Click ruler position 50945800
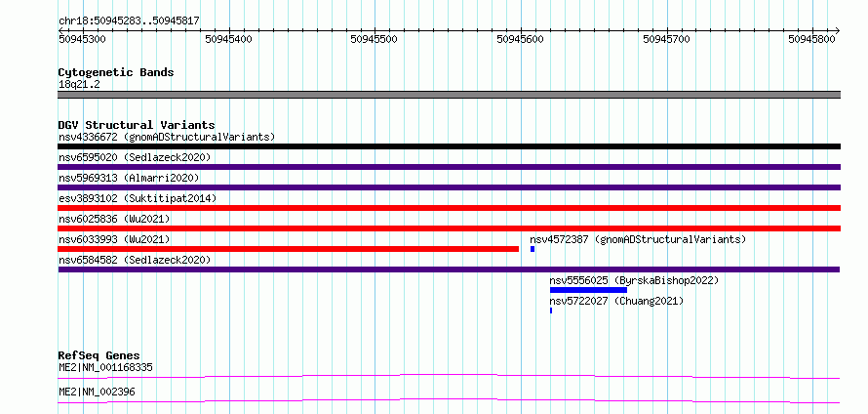The height and width of the screenshot is (414, 868). coord(812,39)
